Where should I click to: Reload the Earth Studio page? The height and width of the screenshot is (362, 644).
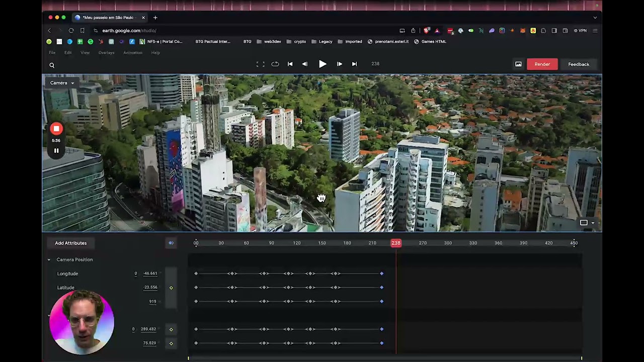coord(71,31)
